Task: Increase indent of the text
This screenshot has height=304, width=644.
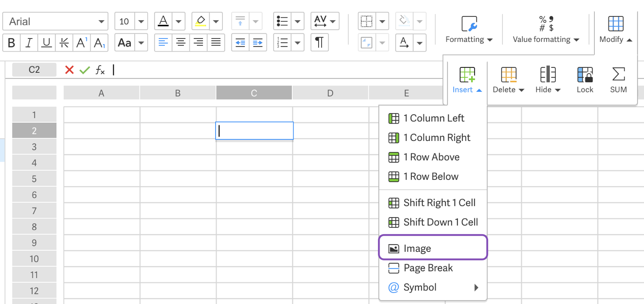Action: 258,43
